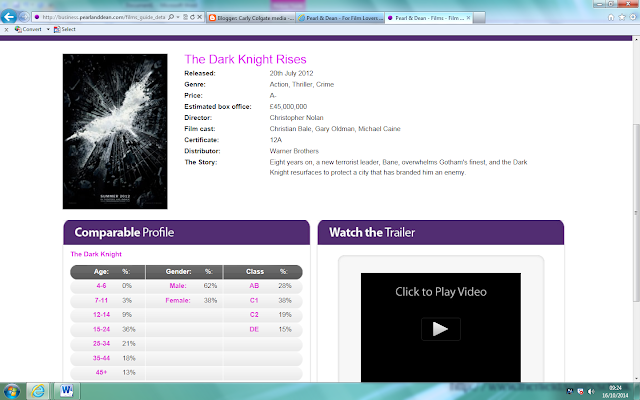Click the scrollbar up arrow
This screenshot has width=640, height=400.
(636, 39)
